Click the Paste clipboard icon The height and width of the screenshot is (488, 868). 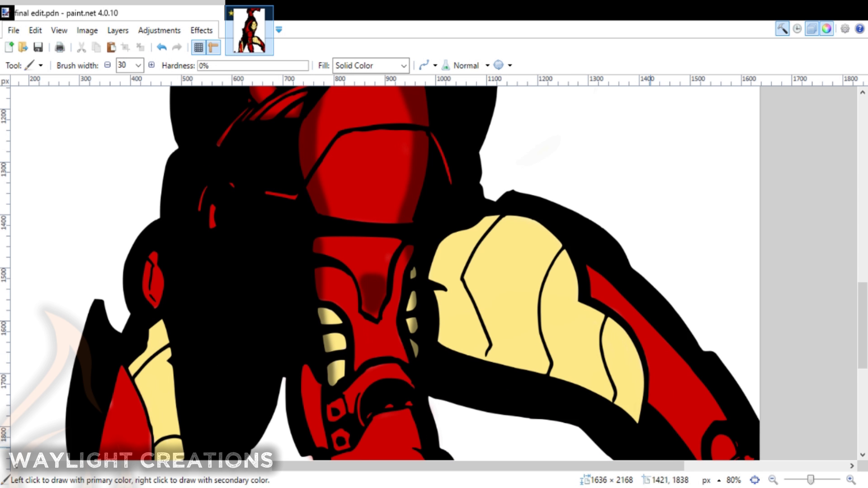(111, 47)
